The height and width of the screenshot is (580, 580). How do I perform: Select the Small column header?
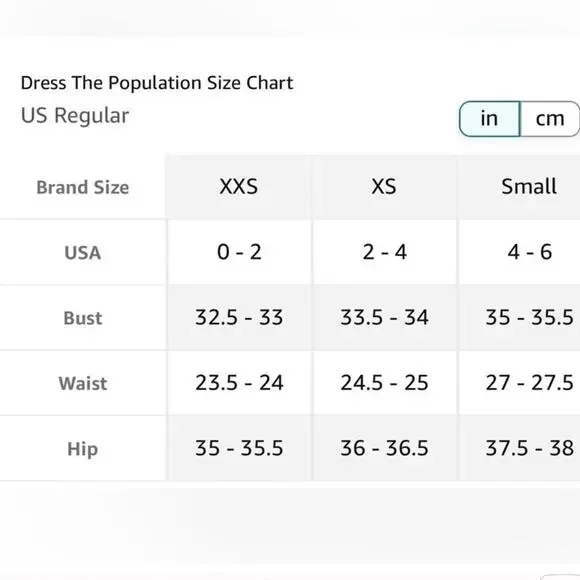coord(529,186)
